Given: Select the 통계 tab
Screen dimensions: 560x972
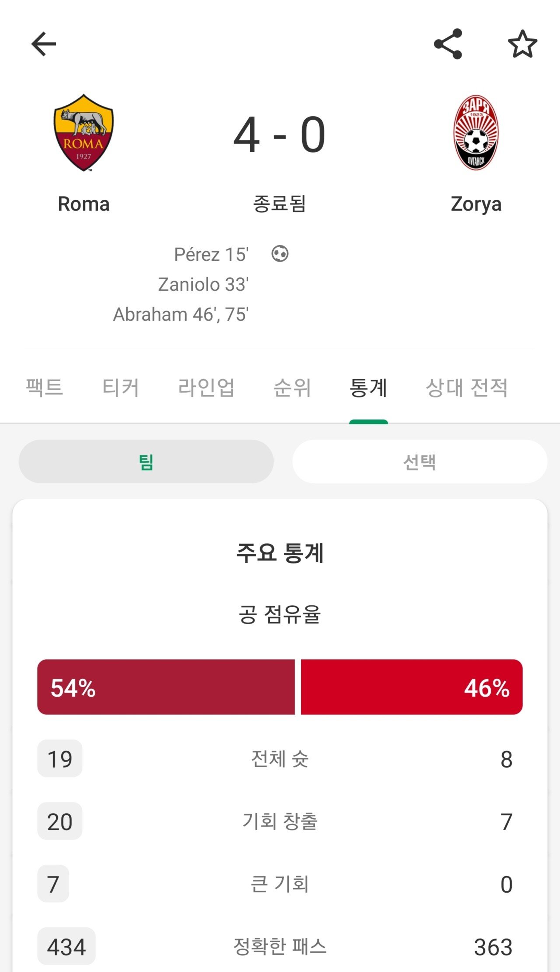Looking at the screenshot, I should point(368,387).
